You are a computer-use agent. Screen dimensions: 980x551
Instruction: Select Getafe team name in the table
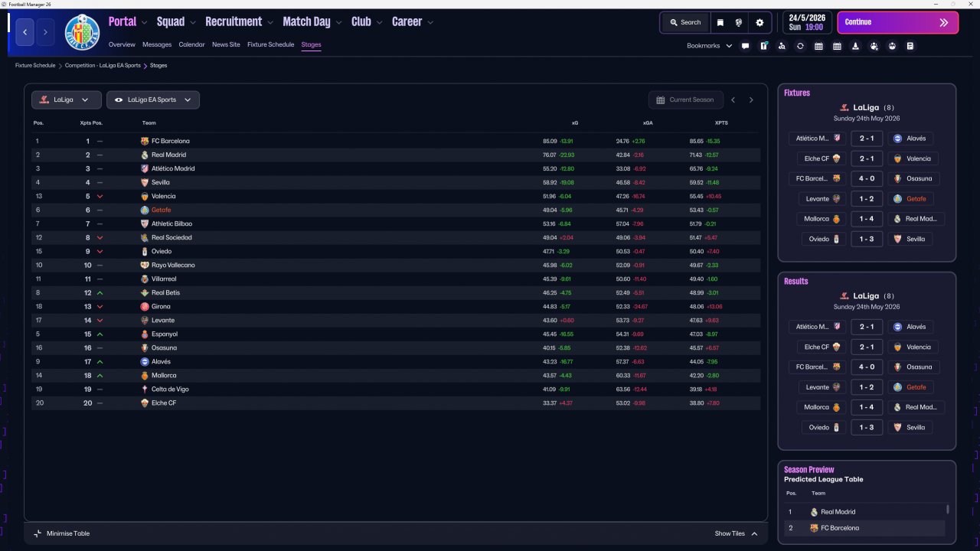161,210
